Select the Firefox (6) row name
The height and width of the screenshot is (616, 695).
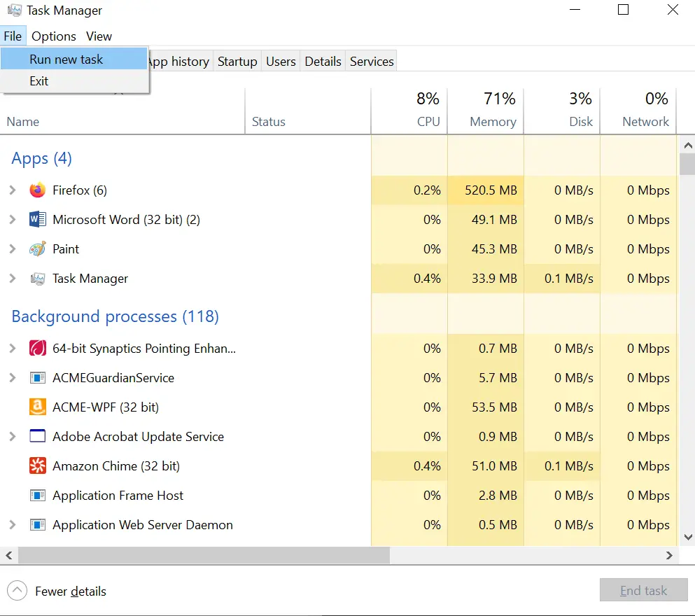80,190
